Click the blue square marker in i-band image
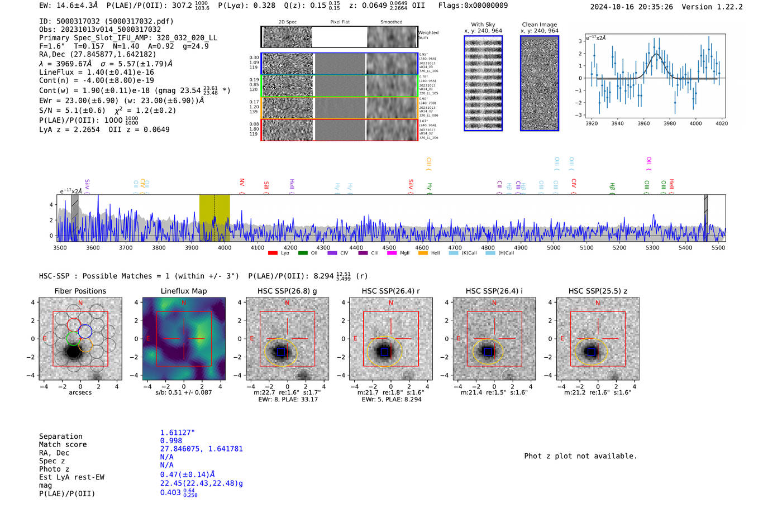 (488, 352)
